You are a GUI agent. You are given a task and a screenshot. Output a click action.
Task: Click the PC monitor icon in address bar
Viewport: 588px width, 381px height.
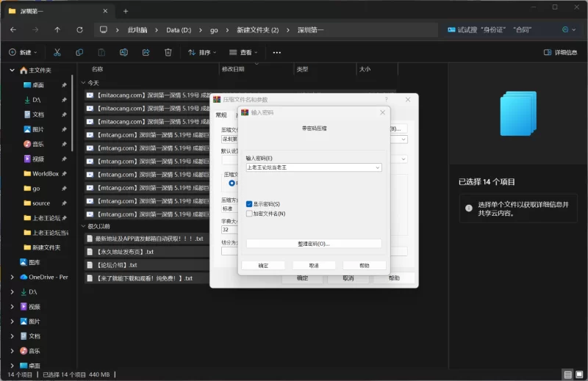pos(104,29)
